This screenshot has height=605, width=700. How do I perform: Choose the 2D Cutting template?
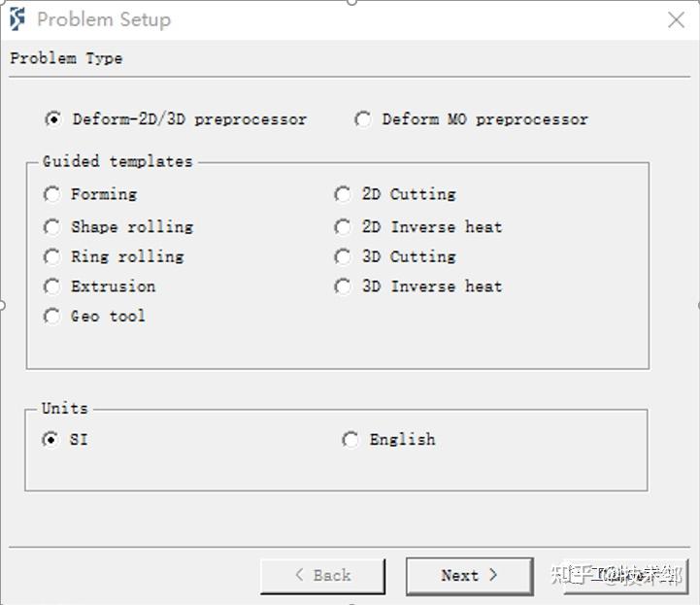(343, 194)
